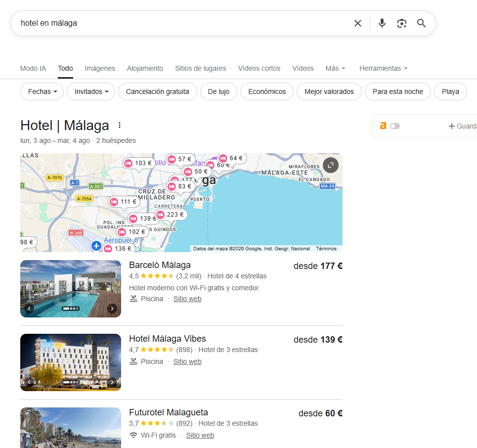Image resolution: width=477 pixels, height=448 pixels.
Task: Expand the Más menu
Action: (335, 68)
